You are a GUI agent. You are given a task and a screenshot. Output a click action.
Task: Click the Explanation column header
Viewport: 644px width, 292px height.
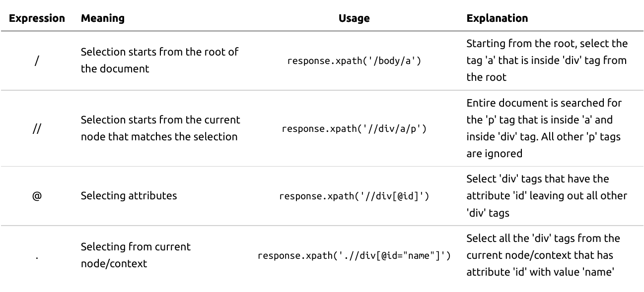[497, 18]
